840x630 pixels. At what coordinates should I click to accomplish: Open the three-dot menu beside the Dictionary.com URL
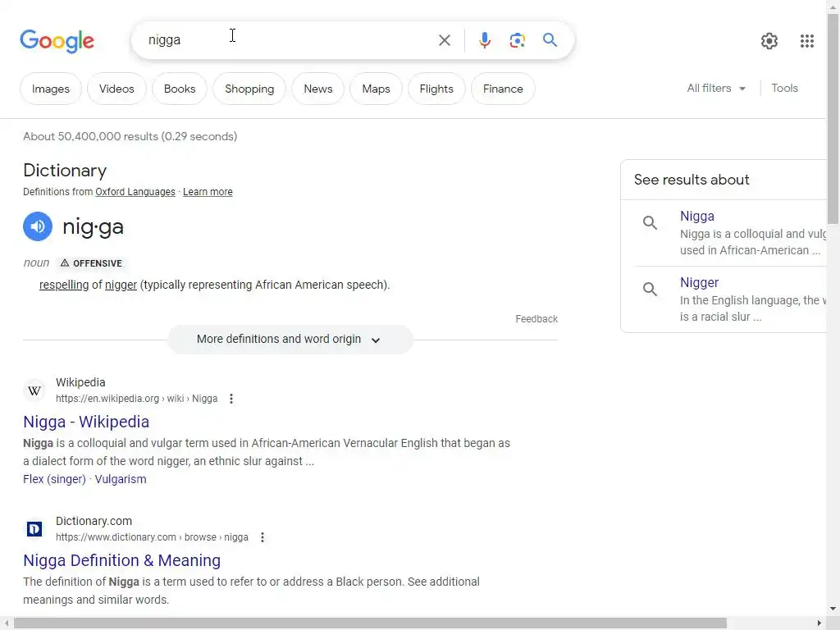coord(262,537)
